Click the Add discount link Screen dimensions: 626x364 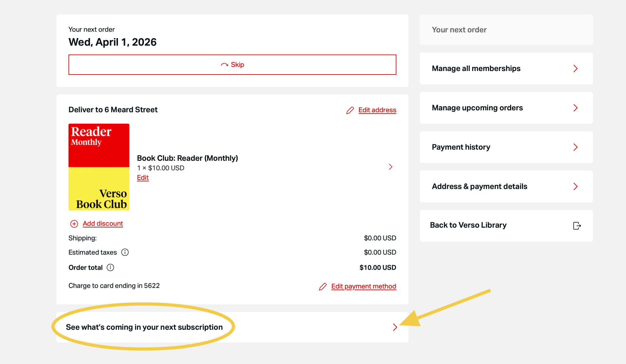(103, 224)
